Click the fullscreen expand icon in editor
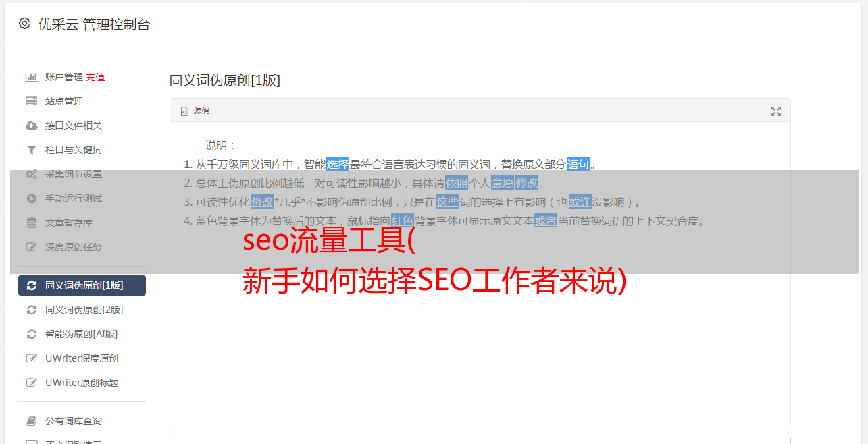Image resolution: width=868 pixels, height=444 pixels. 776,111
